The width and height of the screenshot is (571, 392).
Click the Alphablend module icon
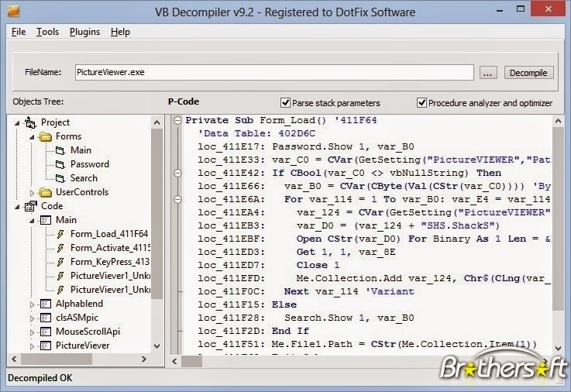[x=46, y=304]
